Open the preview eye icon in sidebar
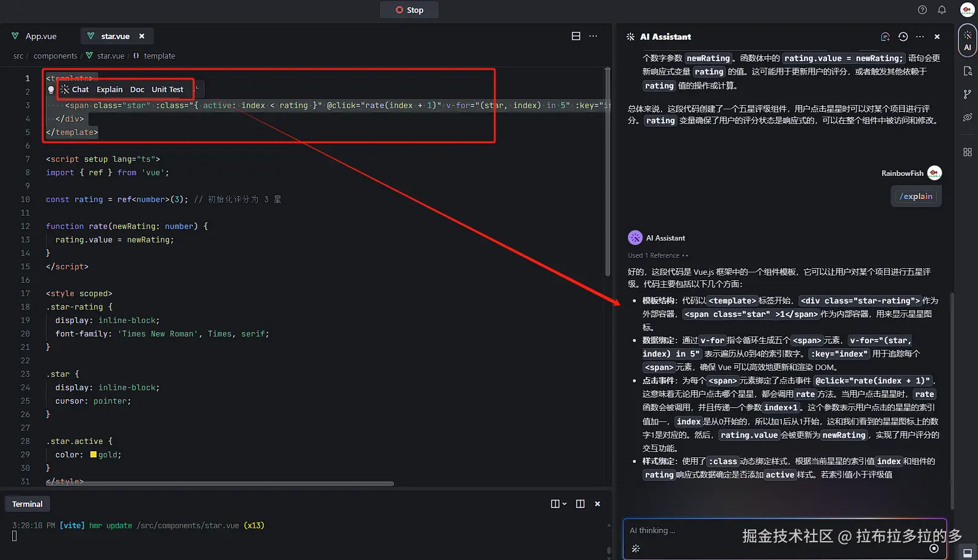Screen dimensions: 978x560 pyautogui.click(x=968, y=117)
